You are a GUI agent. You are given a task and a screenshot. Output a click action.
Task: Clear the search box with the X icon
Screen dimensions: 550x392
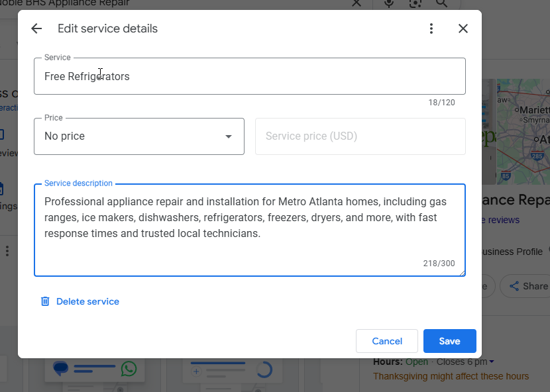357,3
